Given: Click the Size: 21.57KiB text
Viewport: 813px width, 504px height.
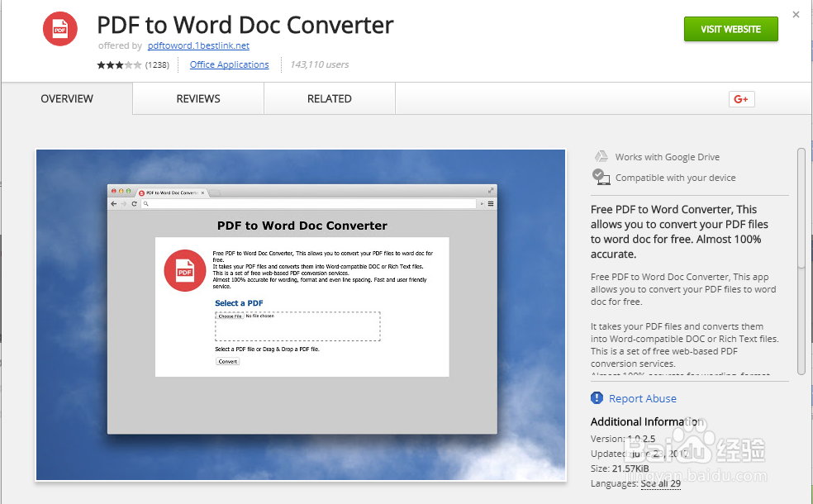Looking at the screenshot, I should click(x=620, y=468).
